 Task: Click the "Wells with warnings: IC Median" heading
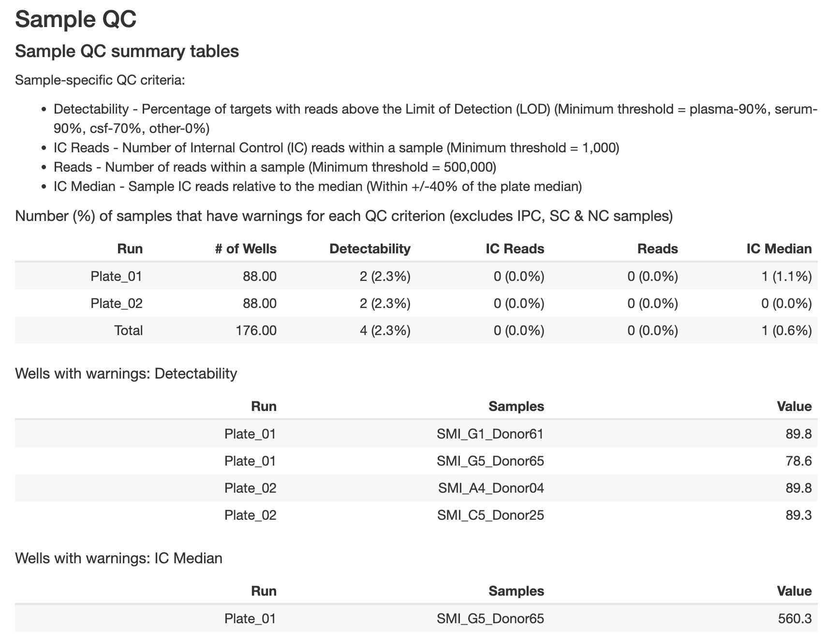[118, 558]
